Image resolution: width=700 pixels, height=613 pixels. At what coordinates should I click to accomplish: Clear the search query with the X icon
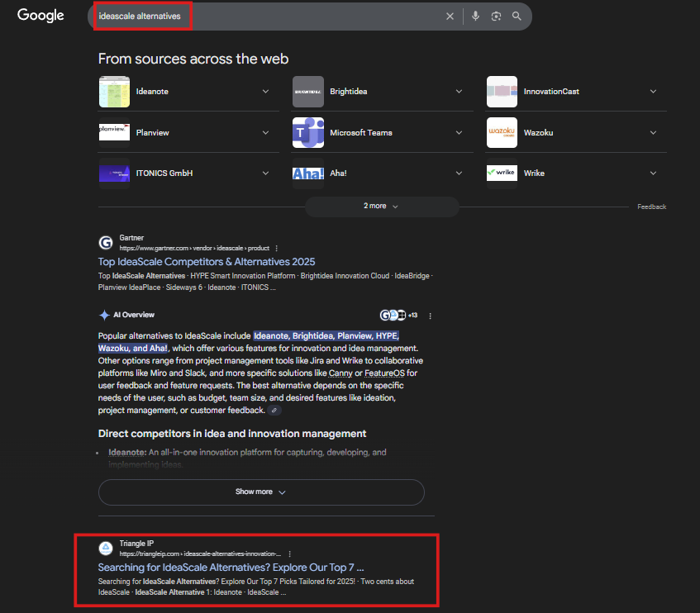[x=450, y=16]
